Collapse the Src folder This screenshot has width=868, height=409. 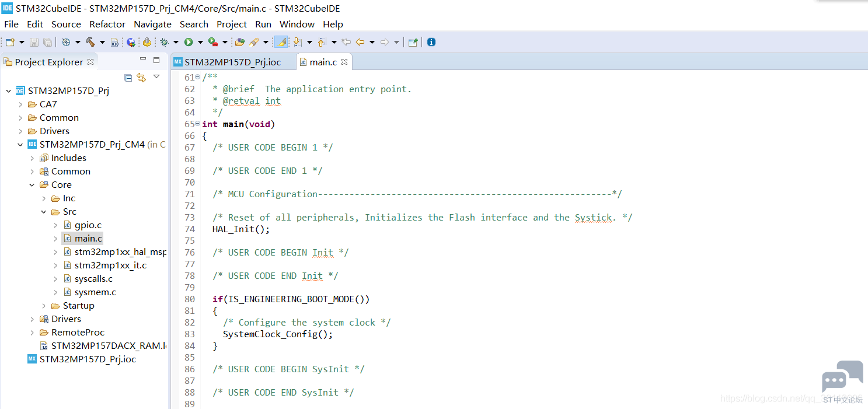coord(44,212)
